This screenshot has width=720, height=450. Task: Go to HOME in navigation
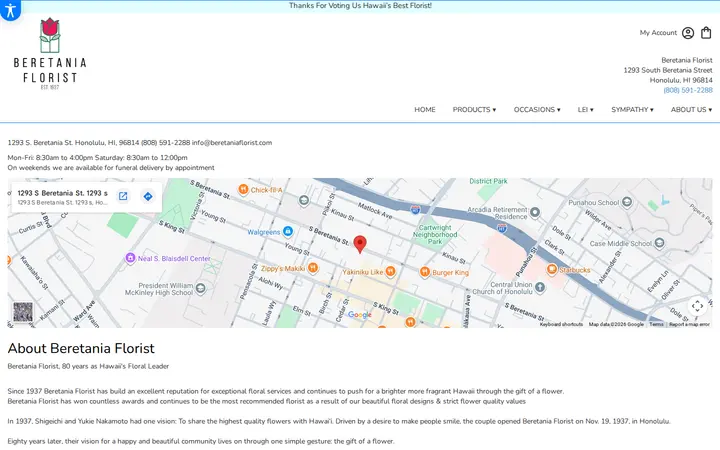tap(425, 110)
